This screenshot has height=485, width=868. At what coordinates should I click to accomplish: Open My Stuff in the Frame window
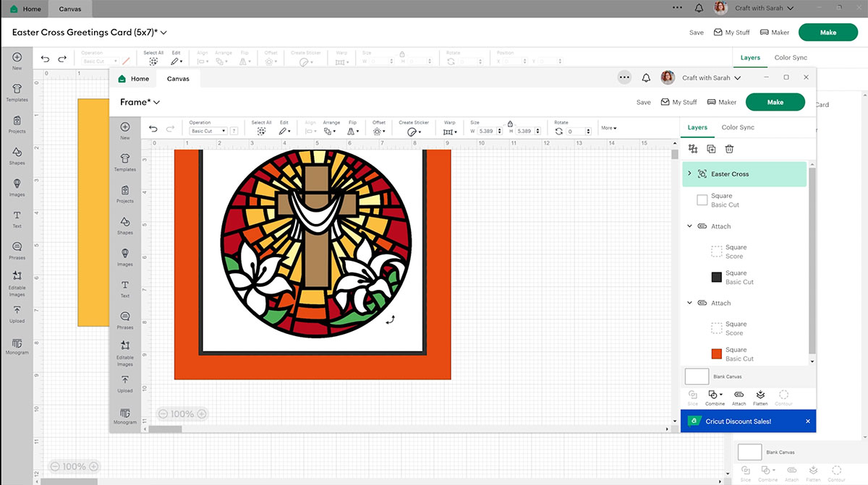679,102
